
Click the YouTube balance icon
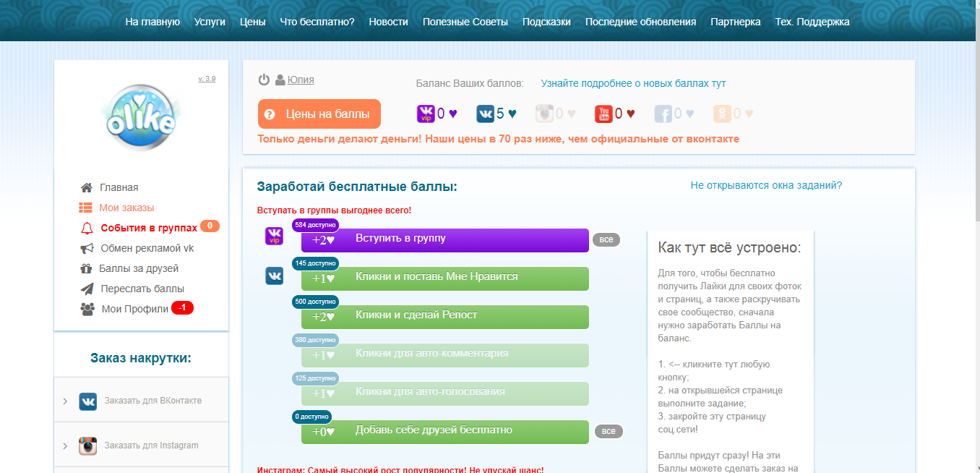[603, 114]
